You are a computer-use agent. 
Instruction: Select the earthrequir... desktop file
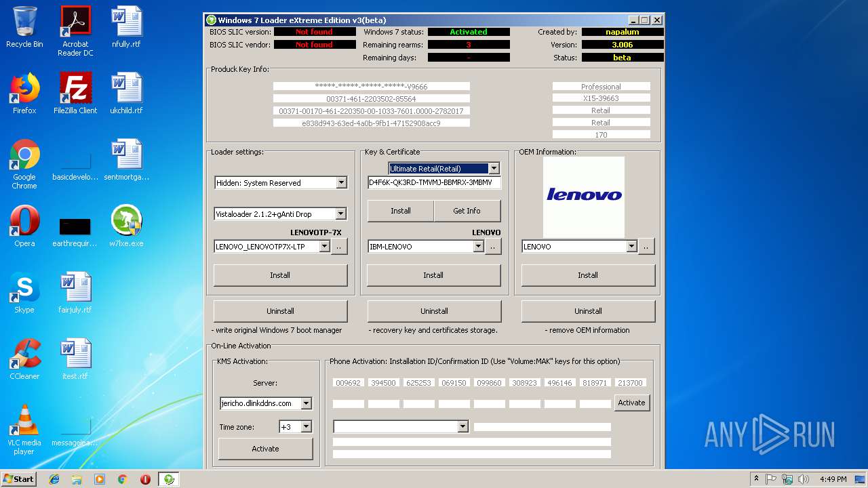click(75, 230)
